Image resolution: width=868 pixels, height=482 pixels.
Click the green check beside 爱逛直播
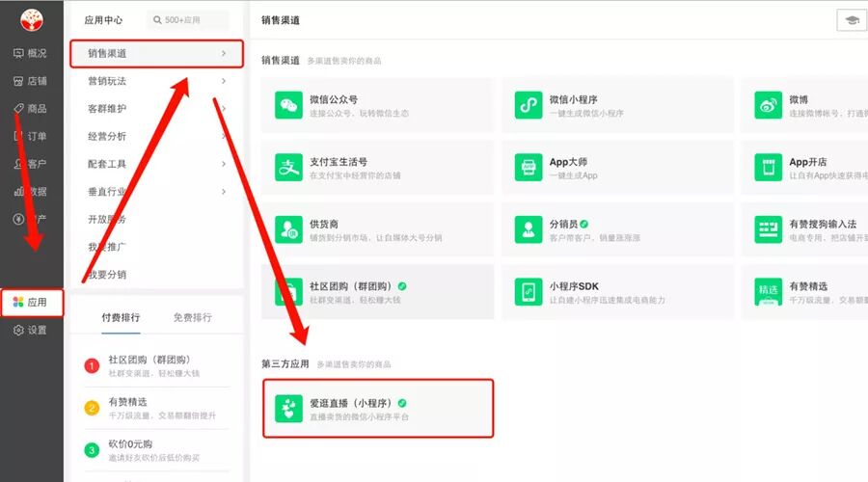(x=402, y=403)
